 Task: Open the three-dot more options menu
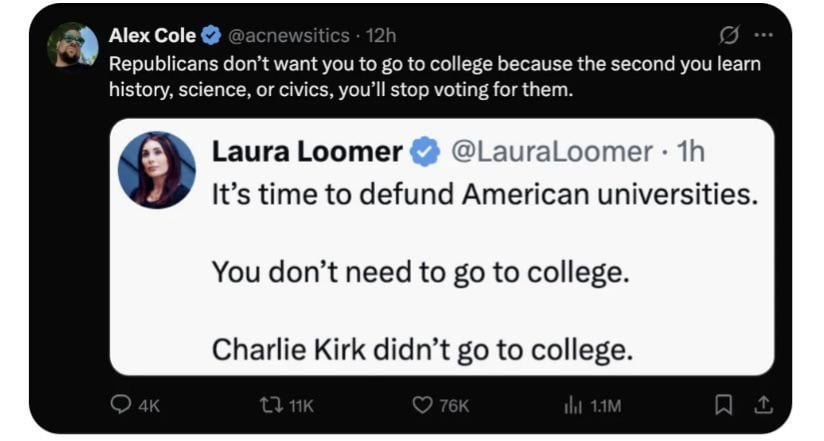pyautogui.click(x=763, y=36)
